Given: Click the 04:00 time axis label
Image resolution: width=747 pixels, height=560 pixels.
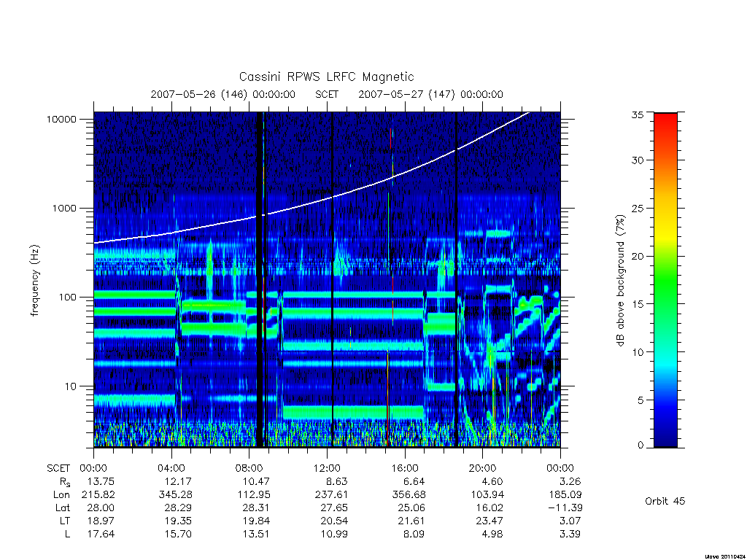Looking at the screenshot, I should [171, 468].
